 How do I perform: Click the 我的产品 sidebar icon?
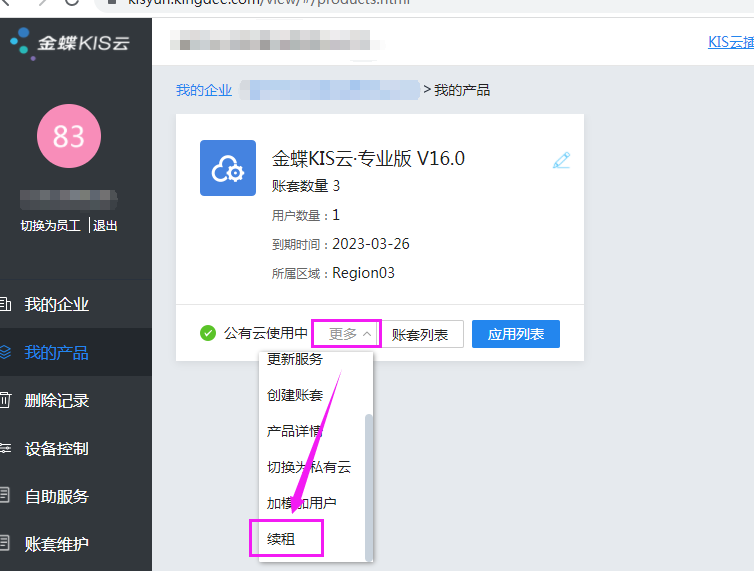(x=5, y=352)
